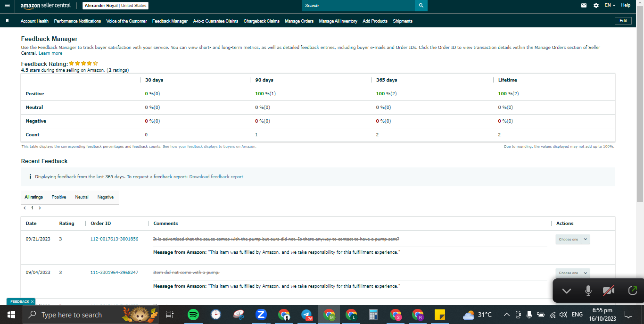This screenshot has height=324, width=644.
Task: Open the Windows notifications panel
Action: tap(628, 315)
